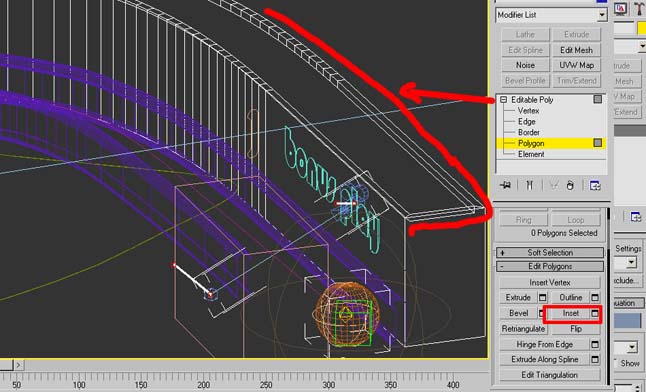Click the Extrude Along Spline button
Image resolution: width=646 pixels, height=392 pixels.
545,359
